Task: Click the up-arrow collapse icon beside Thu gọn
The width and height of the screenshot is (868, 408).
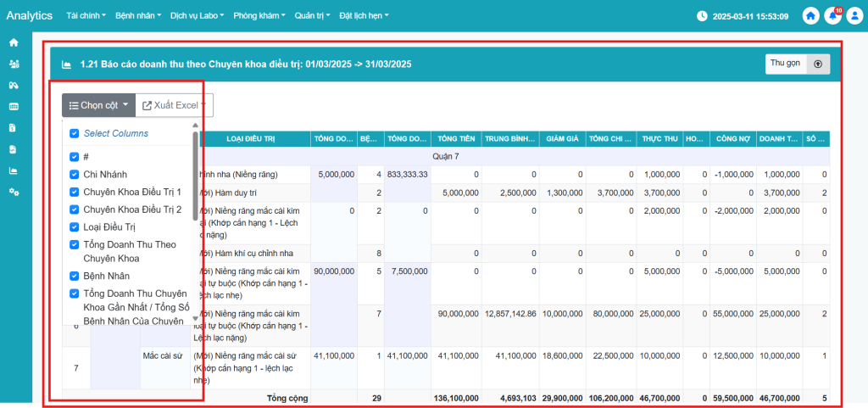Action: 817,64
